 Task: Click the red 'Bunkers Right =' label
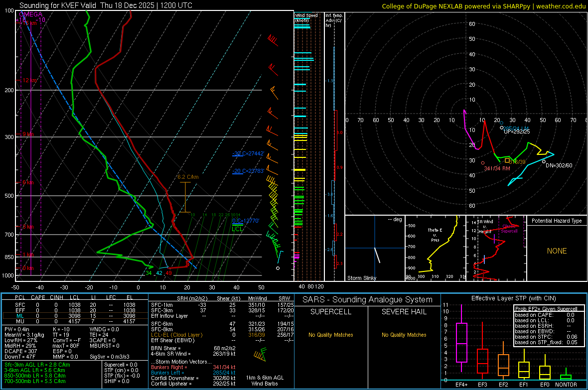[x=169, y=367]
